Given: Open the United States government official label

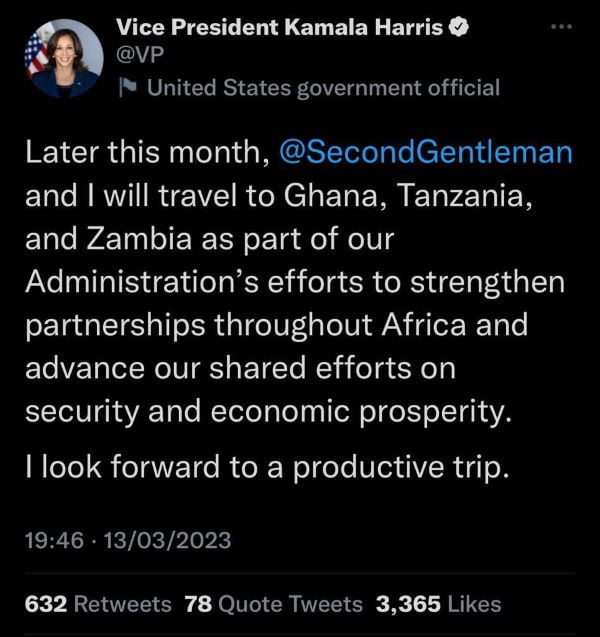Looking at the screenshot, I should (x=322, y=88).
